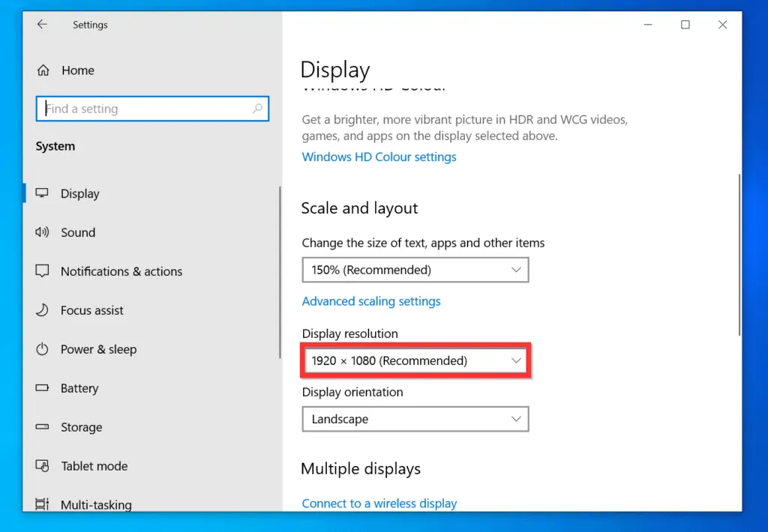Click the Focus assist moon icon
This screenshot has width=768, height=532.
(x=43, y=310)
